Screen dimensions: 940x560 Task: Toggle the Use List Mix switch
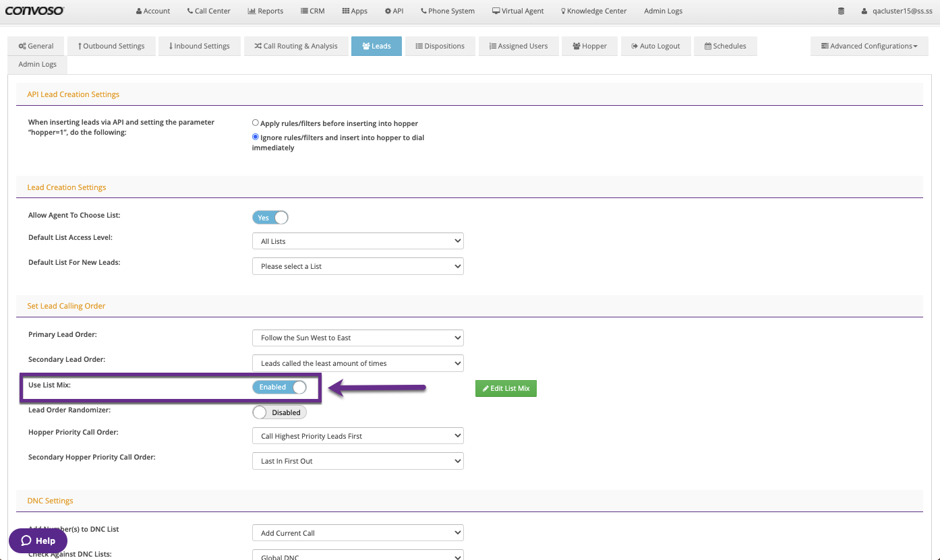pos(279,387)
